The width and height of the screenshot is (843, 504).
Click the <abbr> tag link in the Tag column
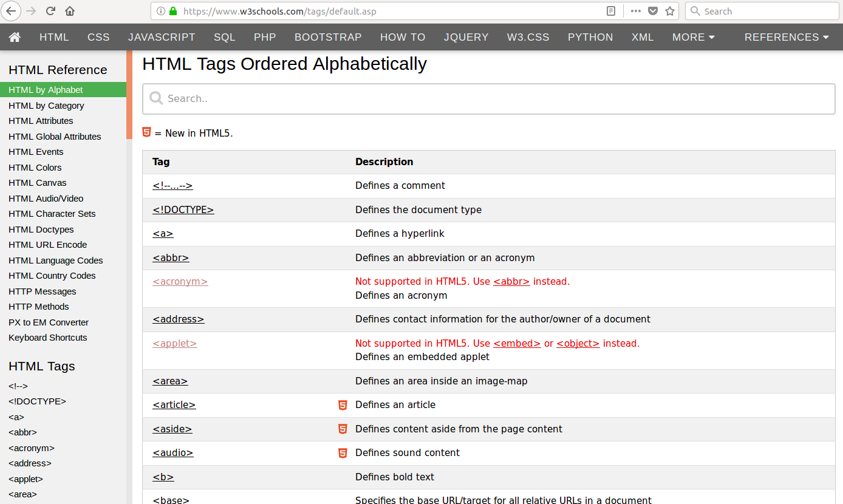[x=171, y=258]
